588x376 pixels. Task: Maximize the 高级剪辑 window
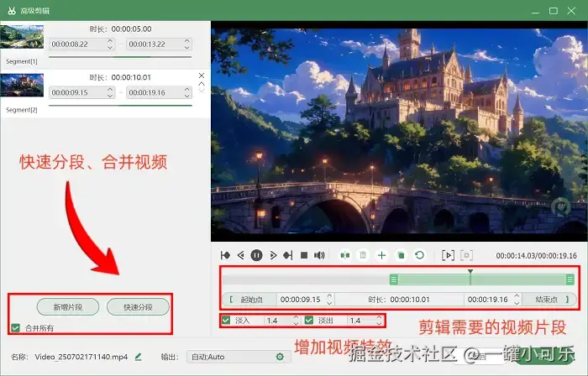(x=553, y=11)
